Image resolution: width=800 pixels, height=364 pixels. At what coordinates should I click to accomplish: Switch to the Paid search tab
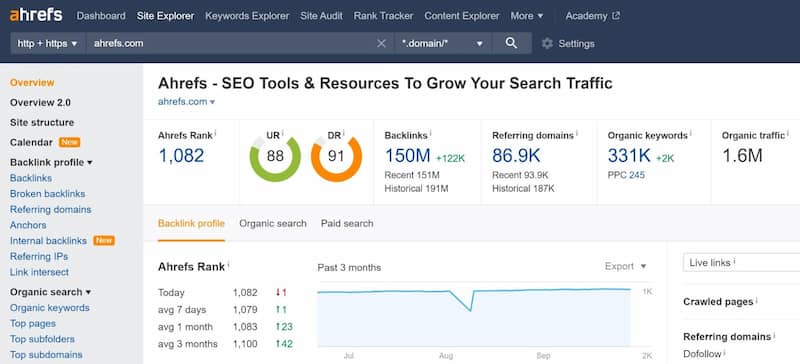347,224
